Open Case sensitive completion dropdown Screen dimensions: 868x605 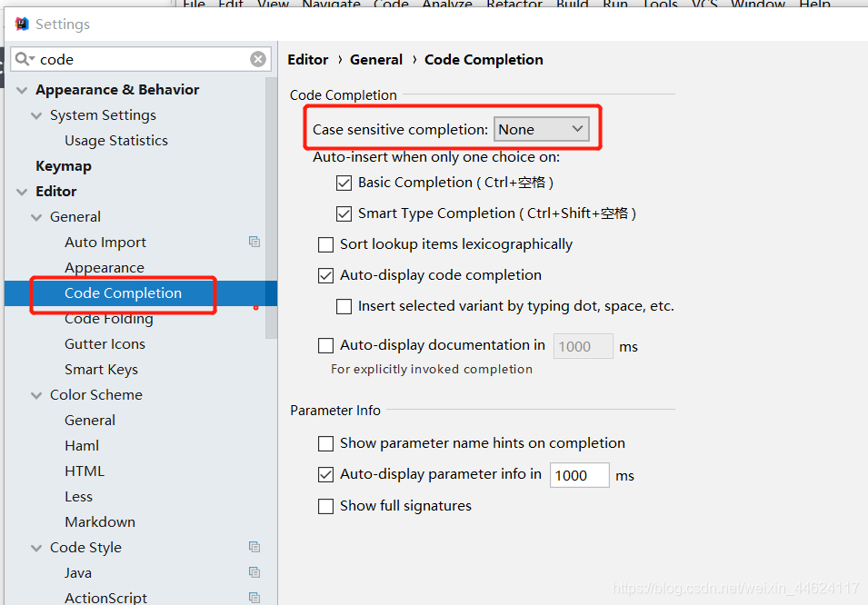click(542, 129)
